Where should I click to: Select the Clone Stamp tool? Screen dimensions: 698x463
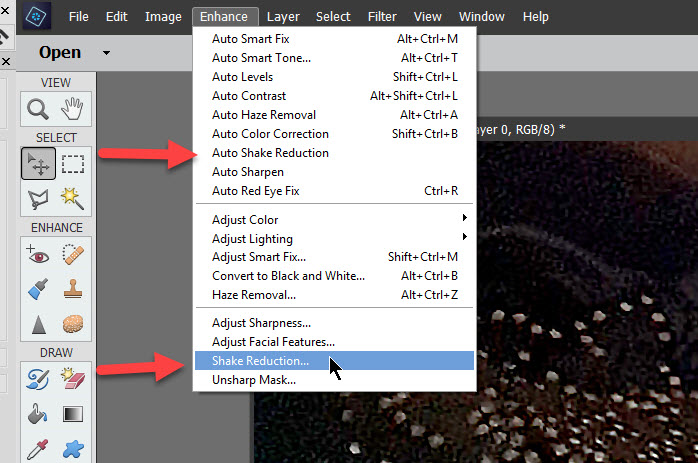tap(73, 288)
